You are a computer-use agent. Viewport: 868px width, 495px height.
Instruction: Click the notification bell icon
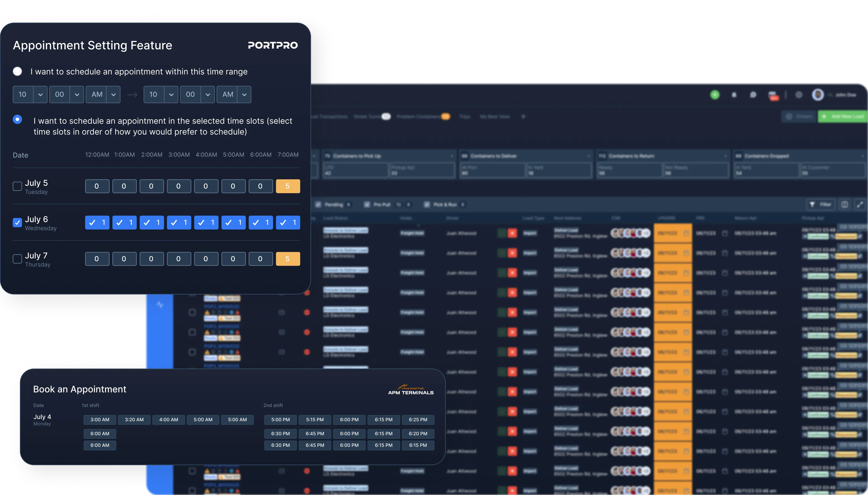pos(734,95)
